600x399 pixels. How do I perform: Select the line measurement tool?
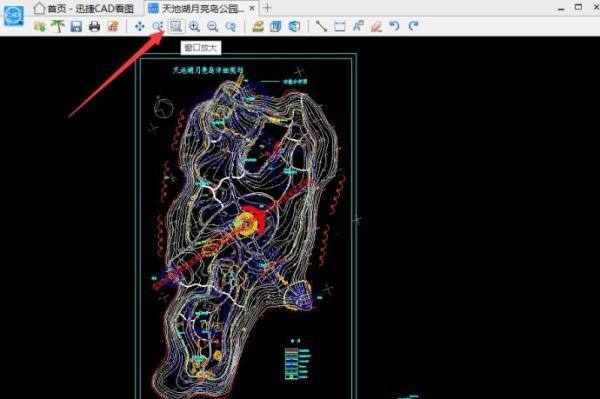tap(321, 26)
